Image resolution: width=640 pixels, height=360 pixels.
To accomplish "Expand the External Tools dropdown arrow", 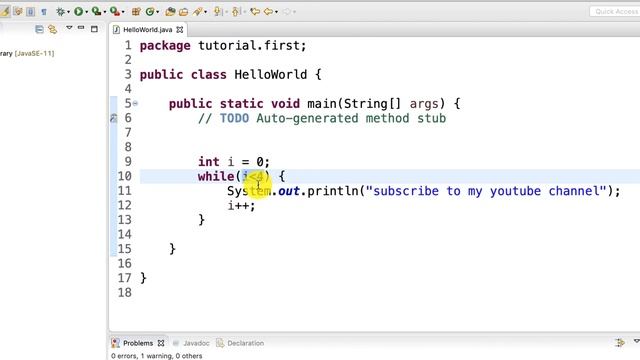I will click(x=123, y=12).
